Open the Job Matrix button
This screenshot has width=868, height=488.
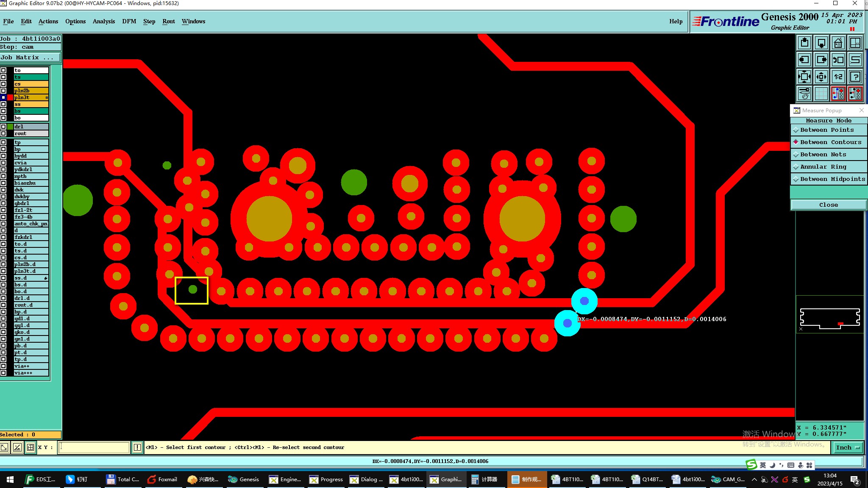click(31, 58)
